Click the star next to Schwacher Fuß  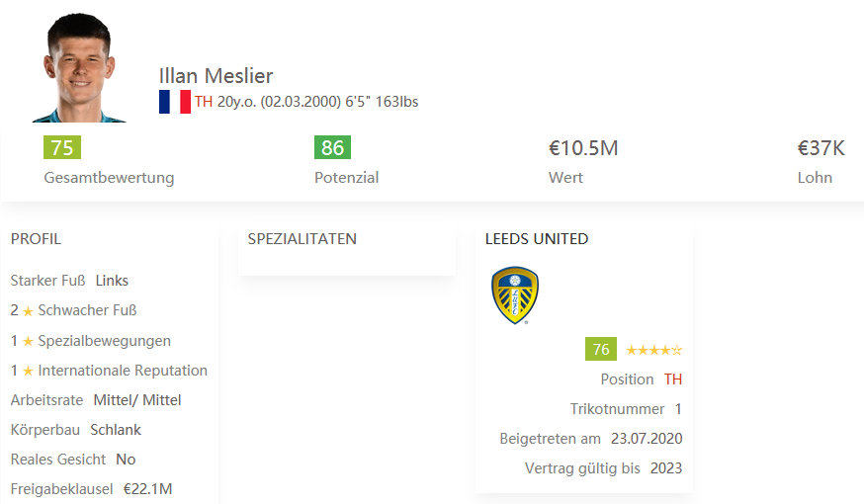[28, 311]
